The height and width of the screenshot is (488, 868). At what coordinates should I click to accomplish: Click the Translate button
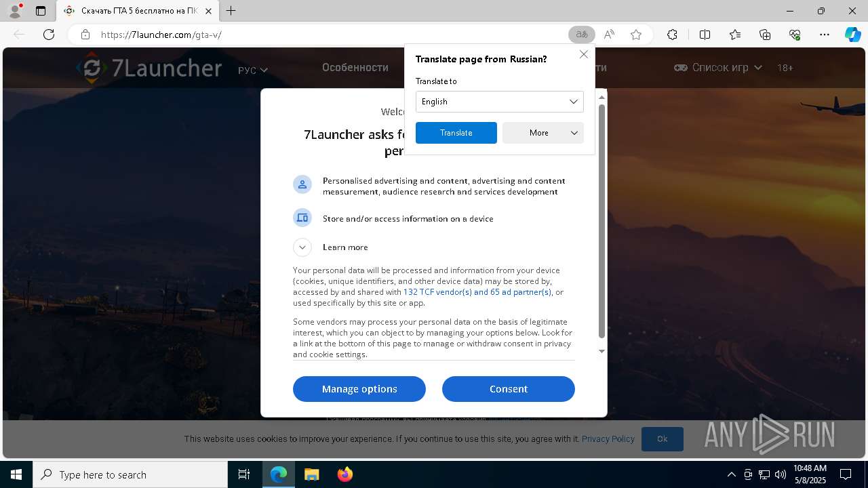click(456, 133)
